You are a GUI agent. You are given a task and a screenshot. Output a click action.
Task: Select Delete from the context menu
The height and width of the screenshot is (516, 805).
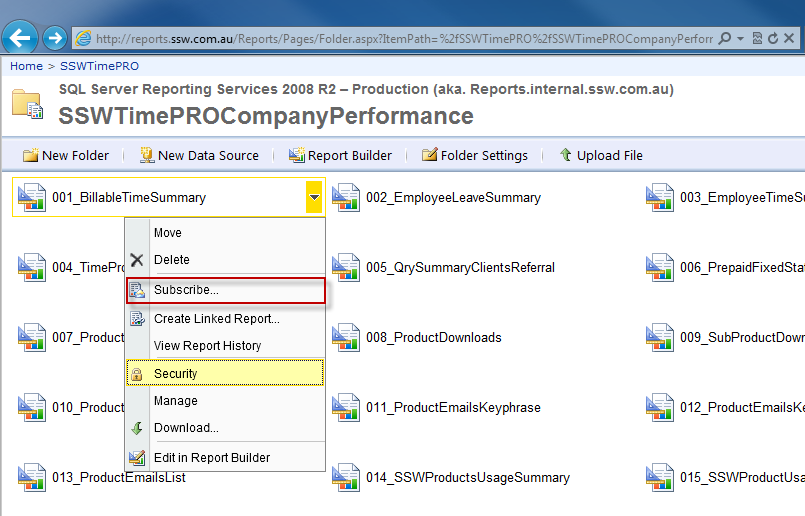171,260
